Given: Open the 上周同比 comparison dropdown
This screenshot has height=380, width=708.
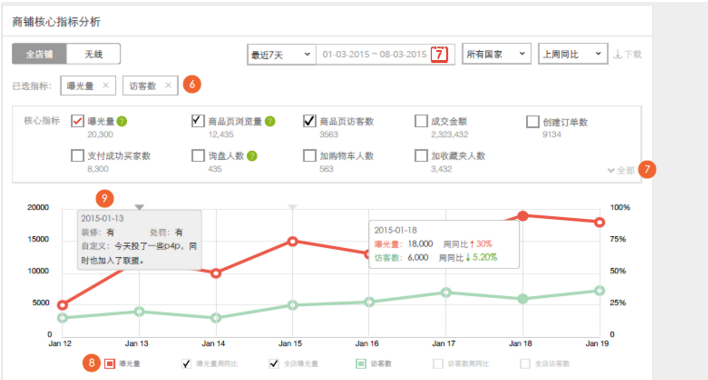Looking at the screenshot, I should tap(573, 54).
